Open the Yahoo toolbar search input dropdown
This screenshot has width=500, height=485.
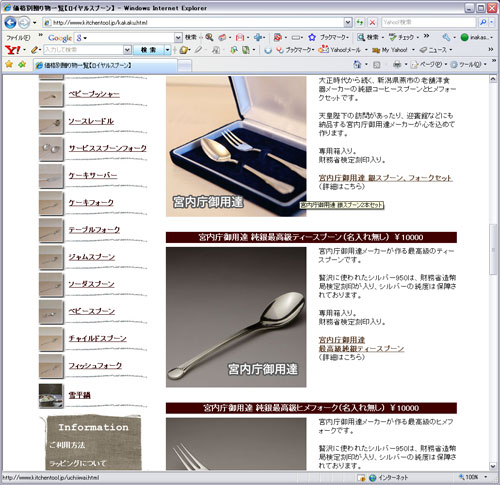pos(127,50)
